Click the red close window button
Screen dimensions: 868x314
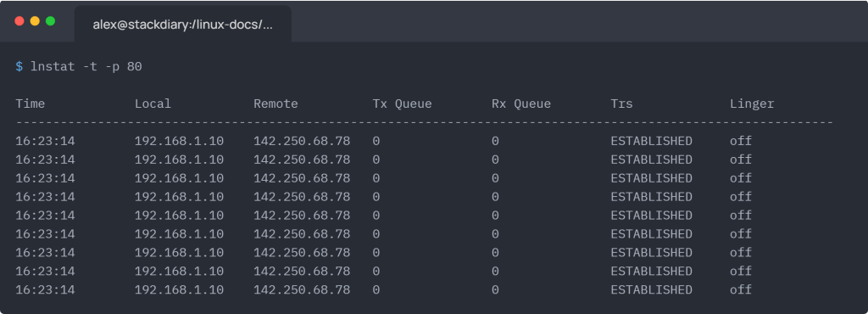[19, 21]
